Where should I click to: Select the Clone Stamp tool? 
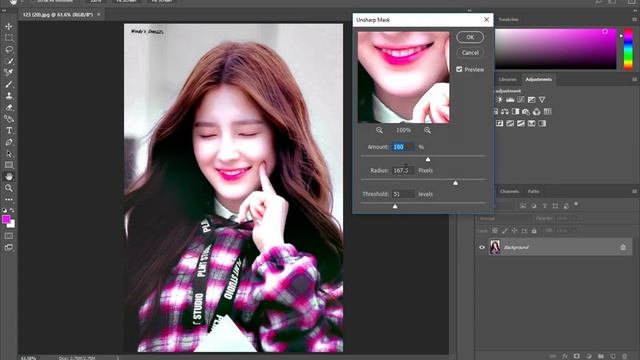9,96
